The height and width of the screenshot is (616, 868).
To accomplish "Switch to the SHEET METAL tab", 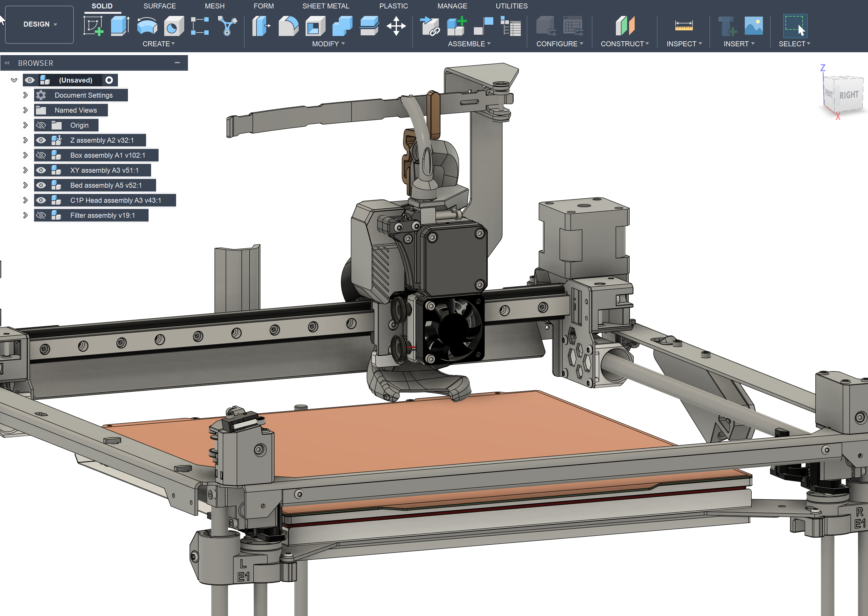I will (x=325, y=6).
